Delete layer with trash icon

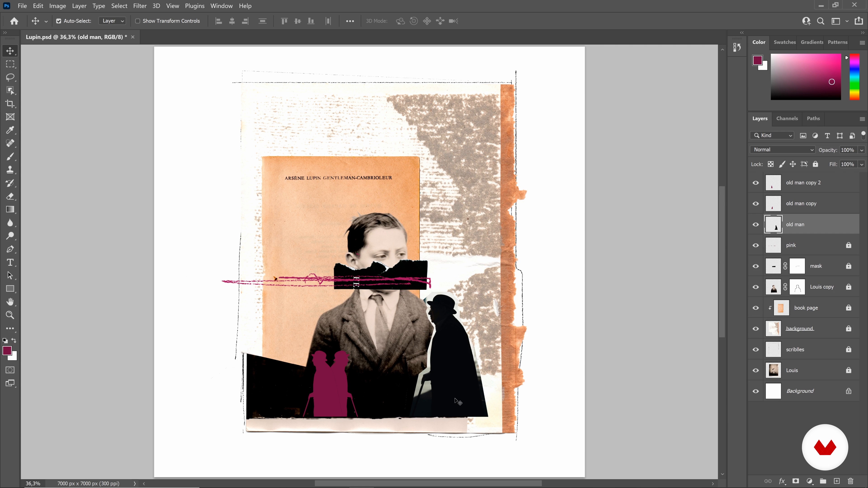(x=850, y=481)
